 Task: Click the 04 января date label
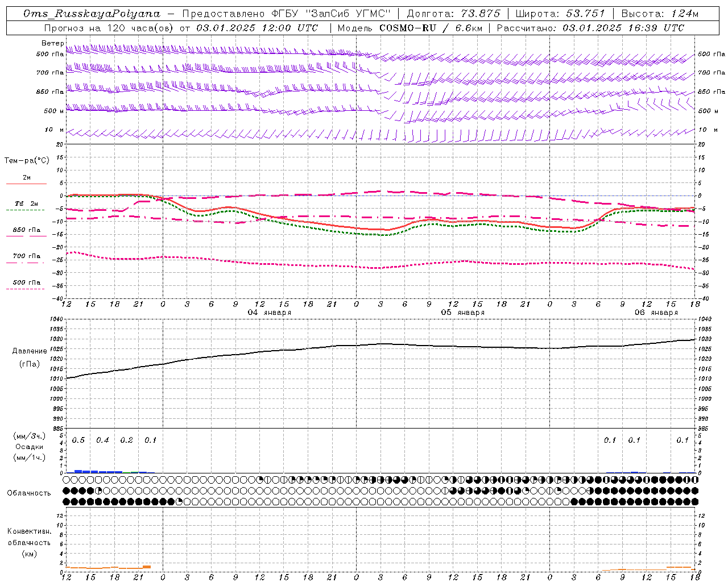click(x=270, y=313)
